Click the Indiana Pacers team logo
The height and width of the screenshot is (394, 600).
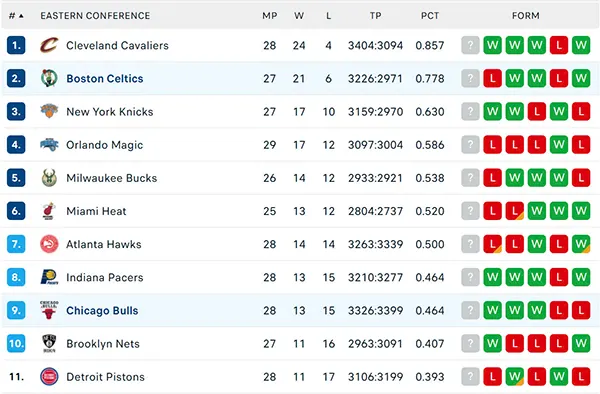[x=49, y=277]
